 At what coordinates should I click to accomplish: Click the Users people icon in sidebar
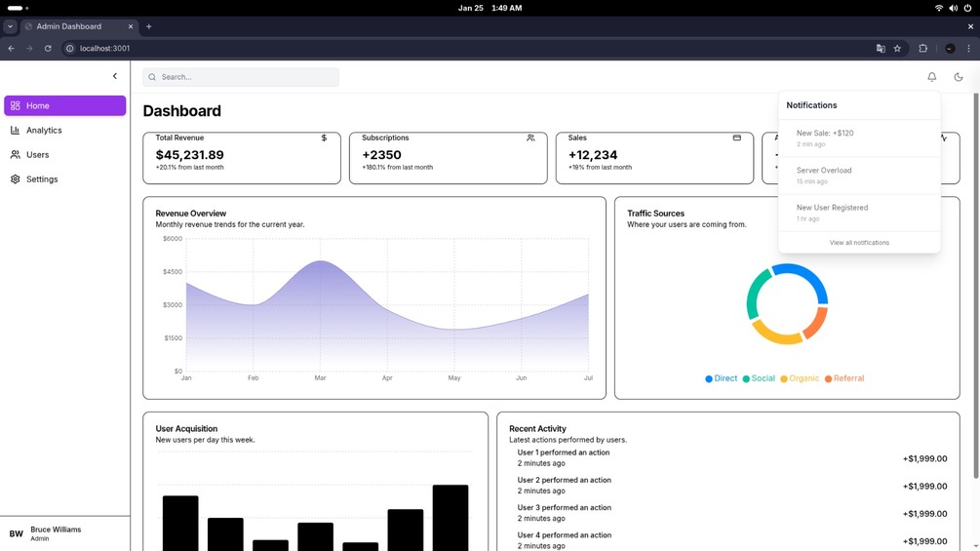(x=15, y=154)
